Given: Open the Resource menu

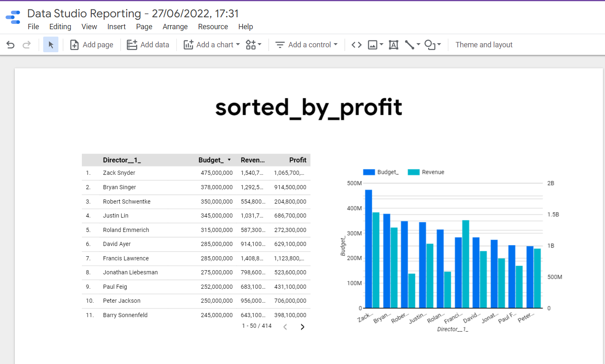Looking at the screenshot, I should 213,27.
